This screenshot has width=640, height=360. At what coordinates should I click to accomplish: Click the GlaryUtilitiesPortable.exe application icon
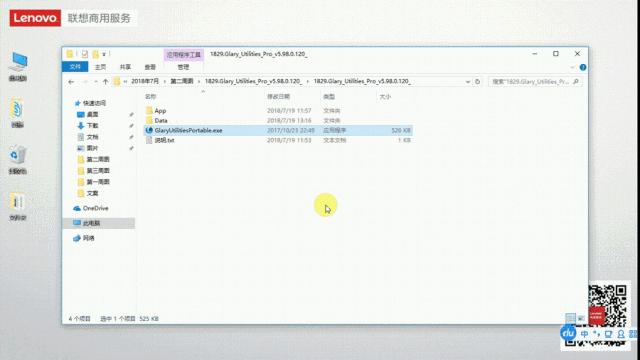pos(149,130)
